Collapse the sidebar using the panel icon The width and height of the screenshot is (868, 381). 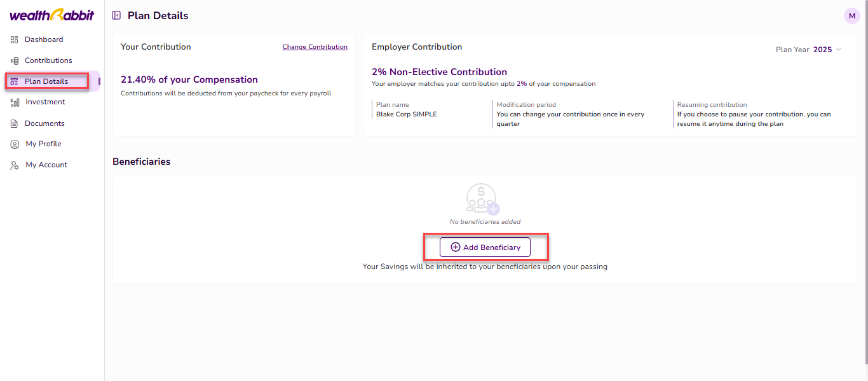point(116,15)
